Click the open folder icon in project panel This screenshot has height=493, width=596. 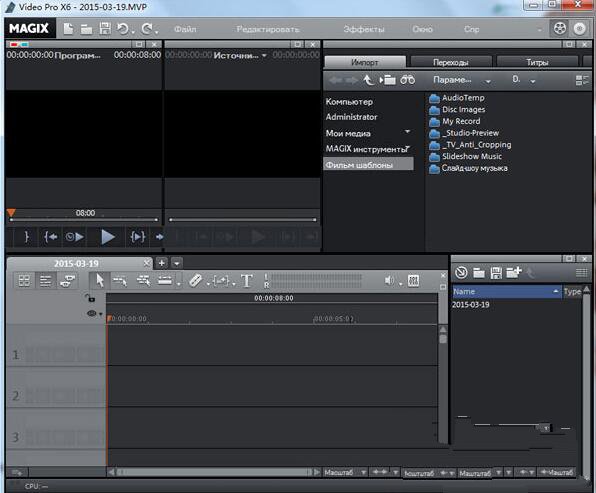[479, 273]
